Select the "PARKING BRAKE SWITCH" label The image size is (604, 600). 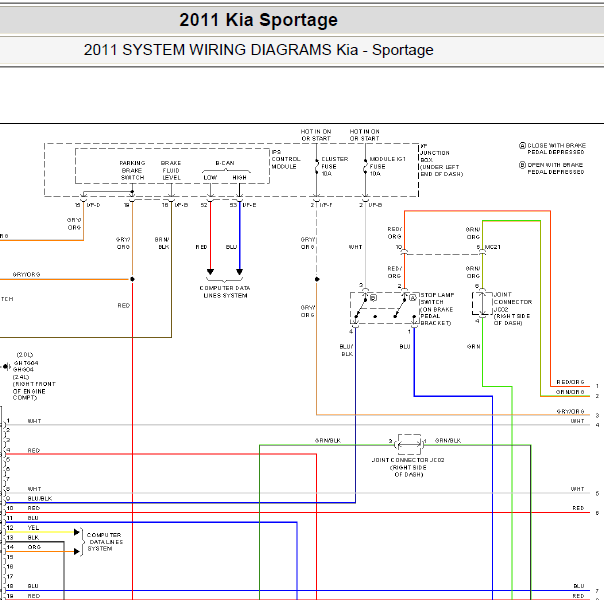132,170
